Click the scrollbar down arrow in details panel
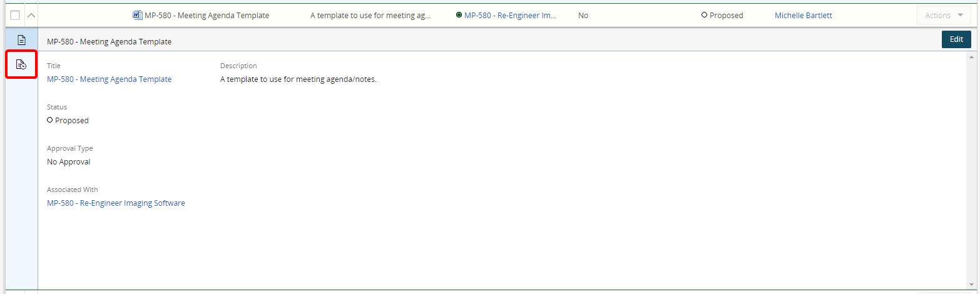This screenshot has width=980, height=294. coord(971,283)
